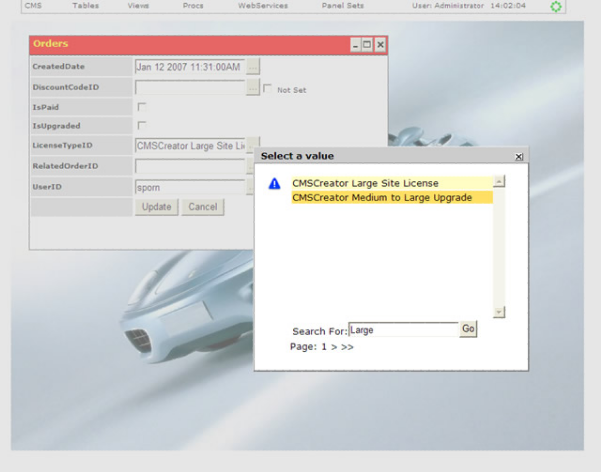Click the green gear icon
The image size is (601, 472).
556,7
